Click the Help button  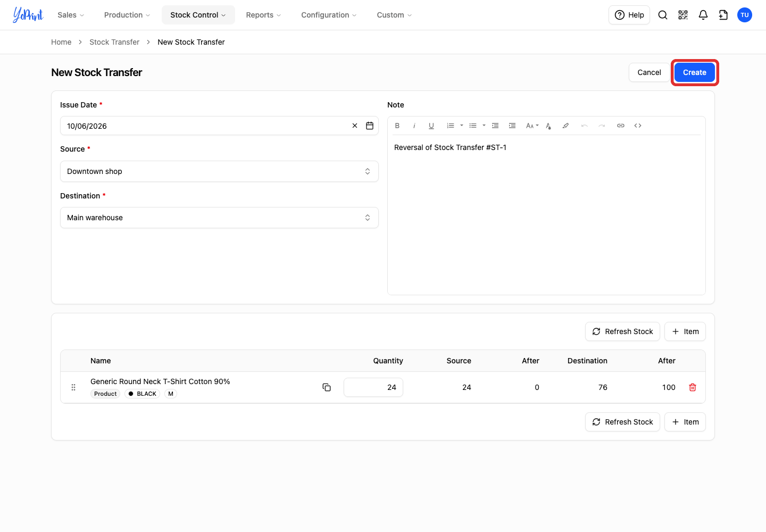[629, 15]
